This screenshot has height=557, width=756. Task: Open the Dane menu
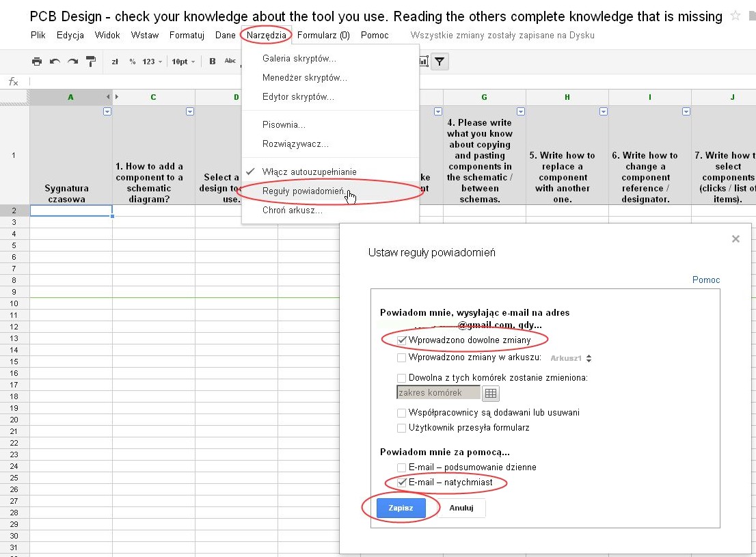click(225, 36)
